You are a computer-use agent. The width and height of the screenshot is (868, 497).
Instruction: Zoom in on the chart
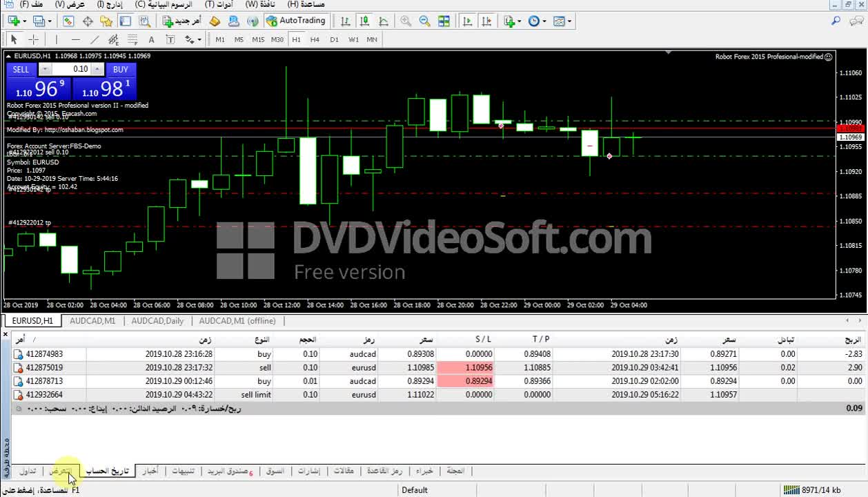pyautogui.click(x=406, y=21)
